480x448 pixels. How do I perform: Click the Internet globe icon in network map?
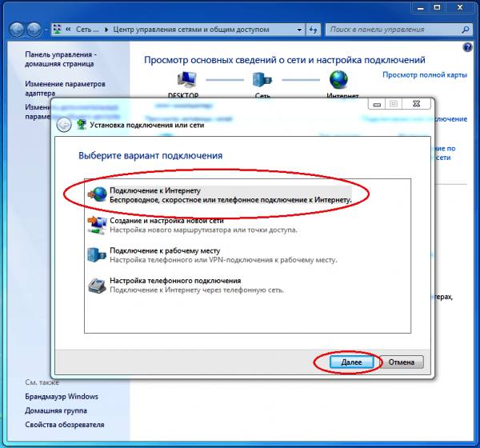coord(338,80)
